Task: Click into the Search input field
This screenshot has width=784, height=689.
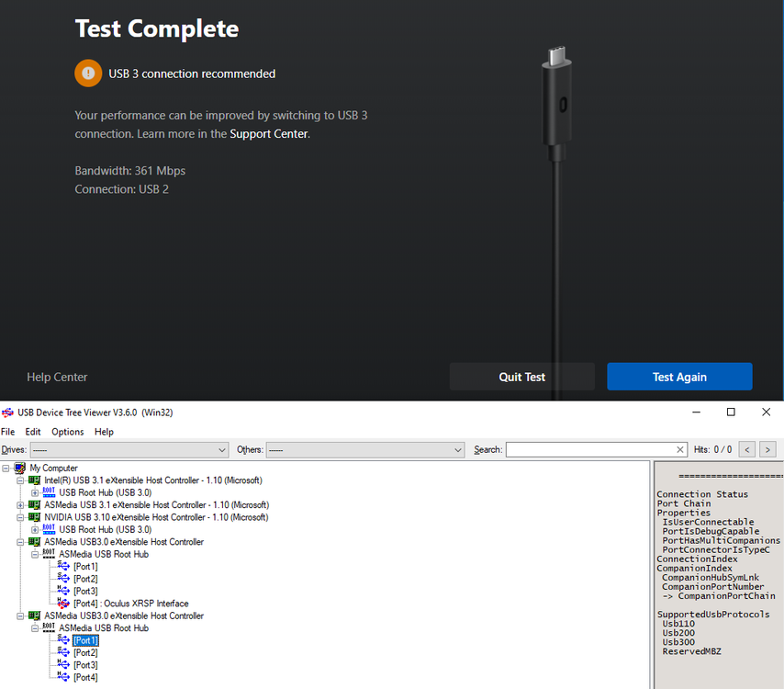Action: (590, 450)
